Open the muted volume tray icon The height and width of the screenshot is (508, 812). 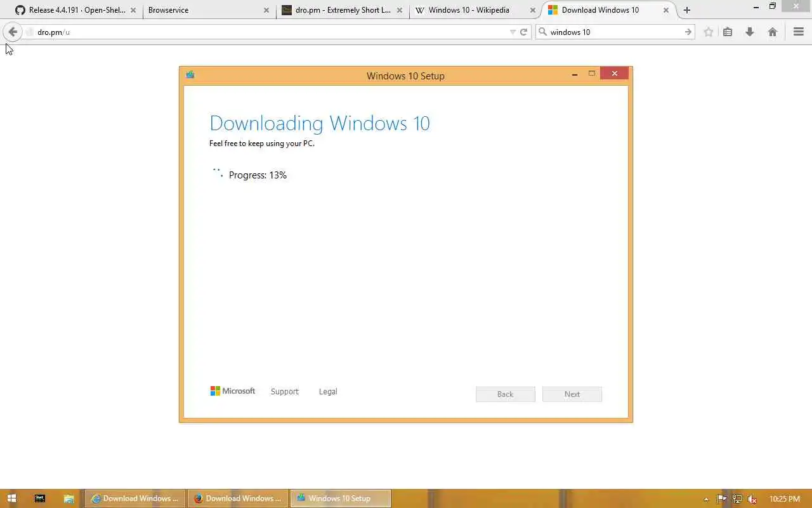point(752,499)
